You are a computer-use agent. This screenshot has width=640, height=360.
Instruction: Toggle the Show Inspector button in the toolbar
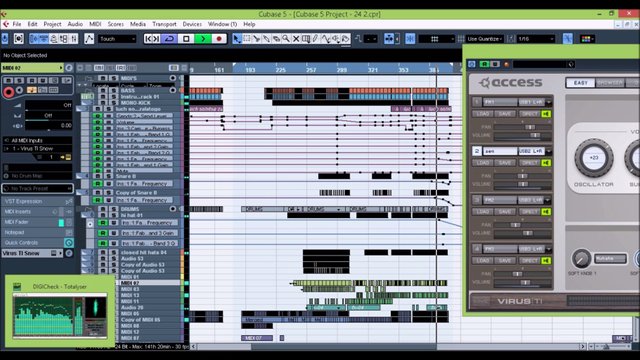tap(33, 39)
